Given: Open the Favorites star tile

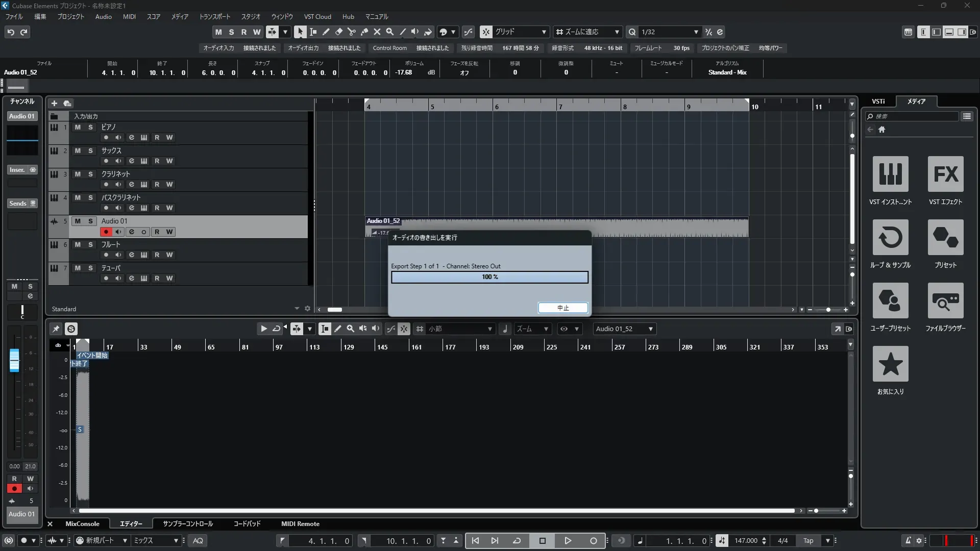Looking at the screenshot, I should [890, 364].
